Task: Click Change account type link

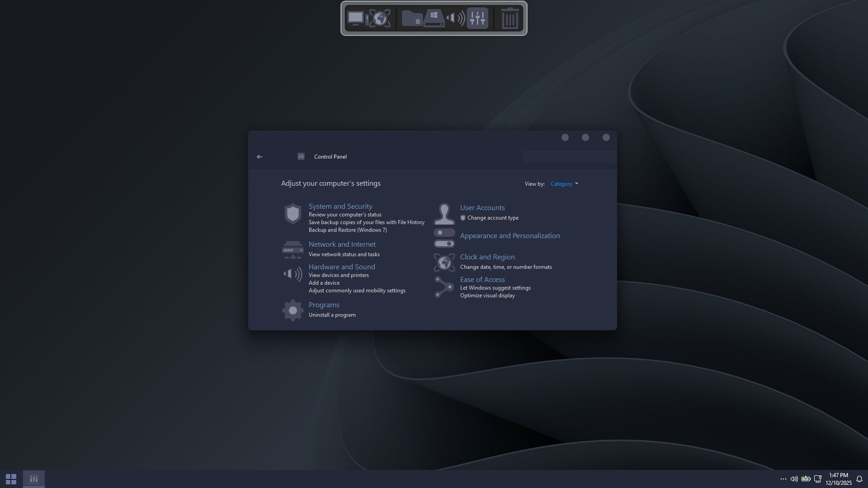Action: [493, 218]
